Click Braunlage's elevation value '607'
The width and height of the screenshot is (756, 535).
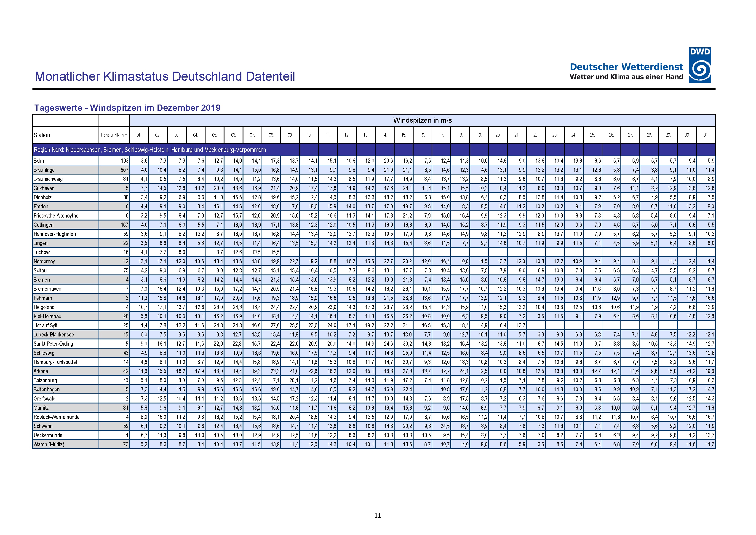coord(124,170)
